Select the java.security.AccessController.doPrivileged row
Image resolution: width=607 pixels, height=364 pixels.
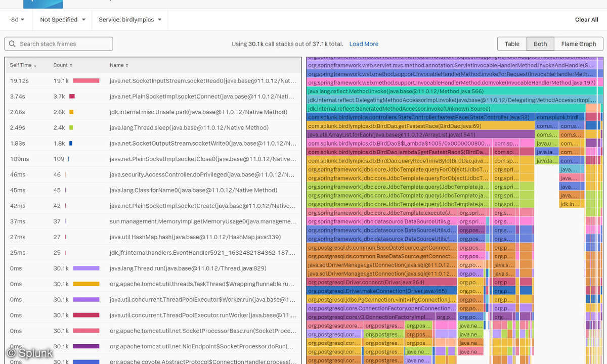(x=153, y=175)
